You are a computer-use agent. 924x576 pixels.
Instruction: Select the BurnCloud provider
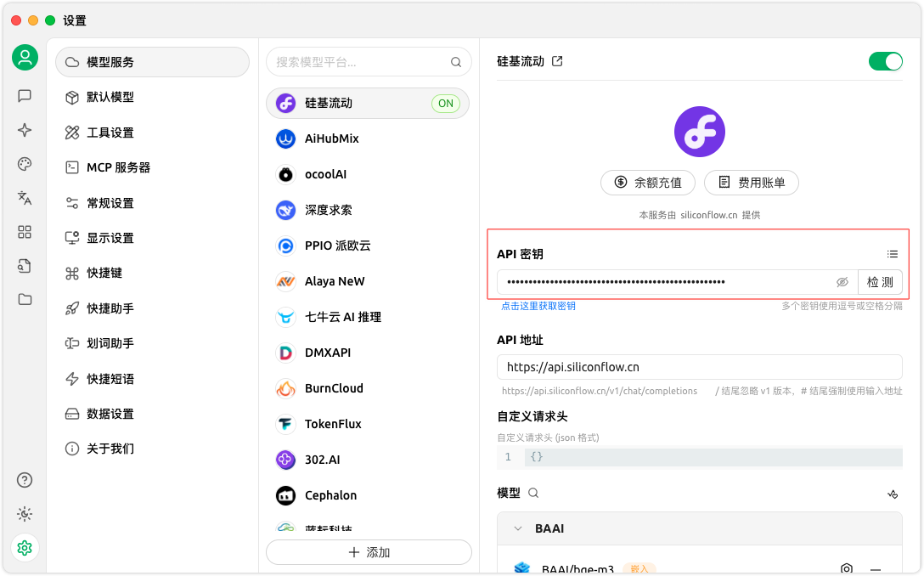pos(368,388)
